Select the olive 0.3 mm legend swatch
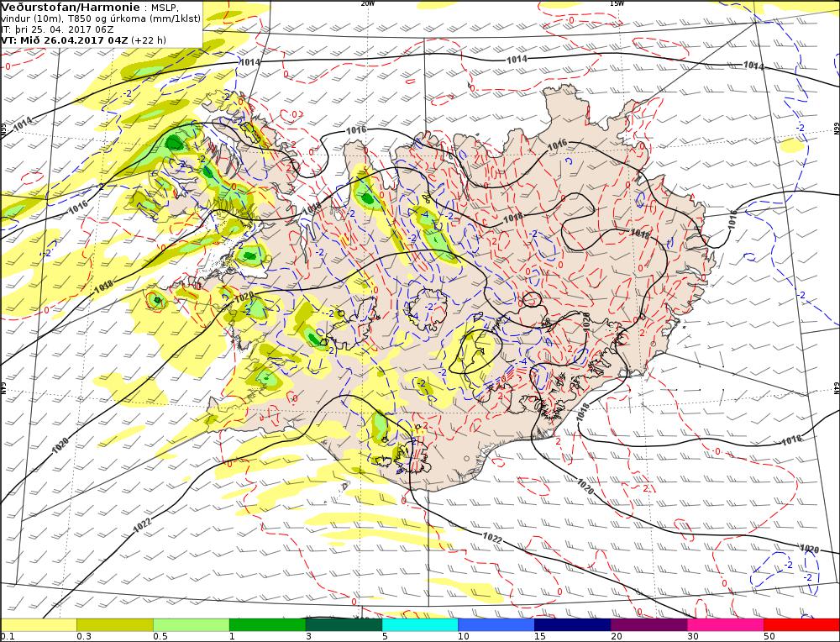The height and width of the screenshot is (642, 840). tap(115, 625)
